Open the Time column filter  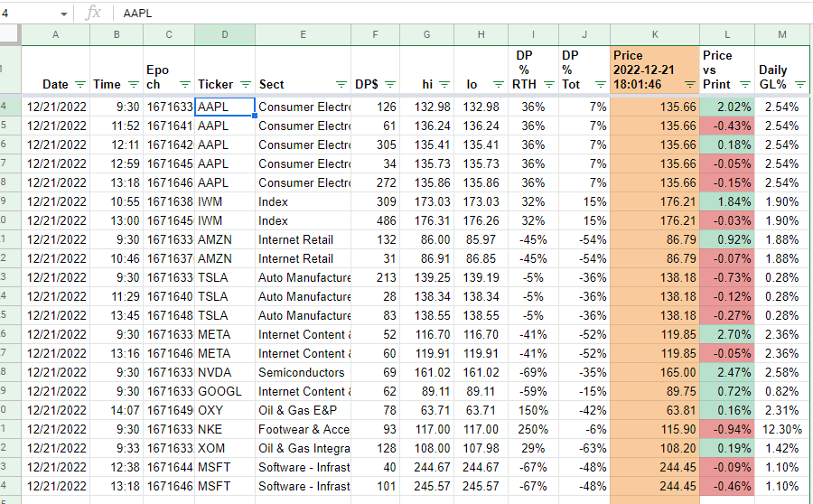click(x=134, y=85)
